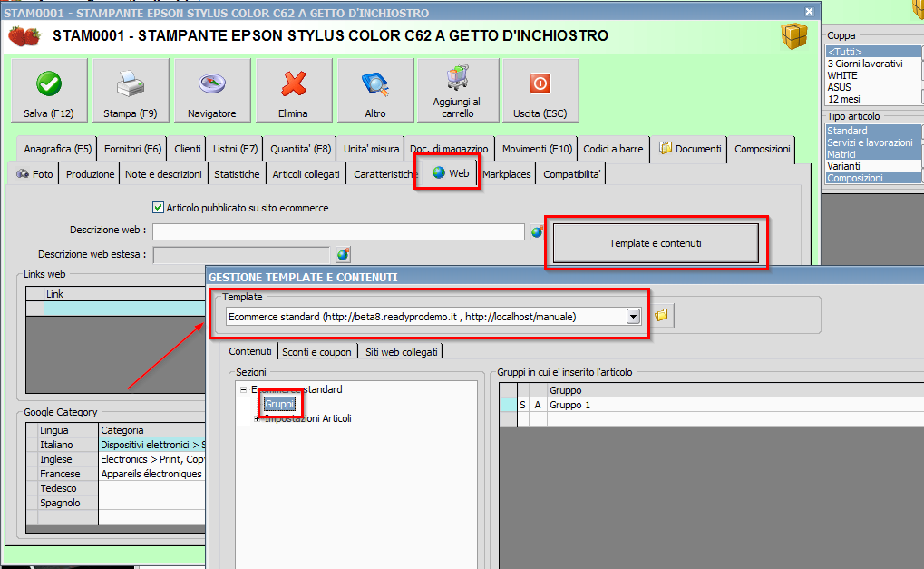Click the green checkmark Salva icon
924x569 pixels.
[x=49, y=83]
